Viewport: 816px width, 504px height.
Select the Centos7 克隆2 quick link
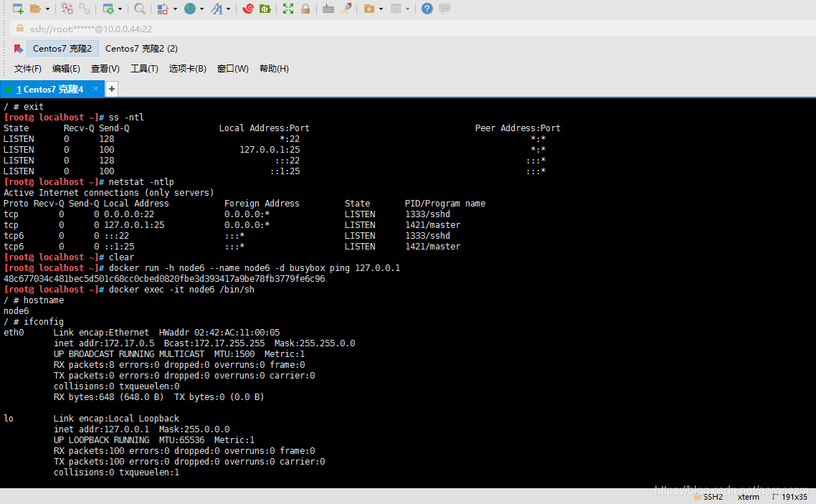pyautogui.click(x=62, y=48)
